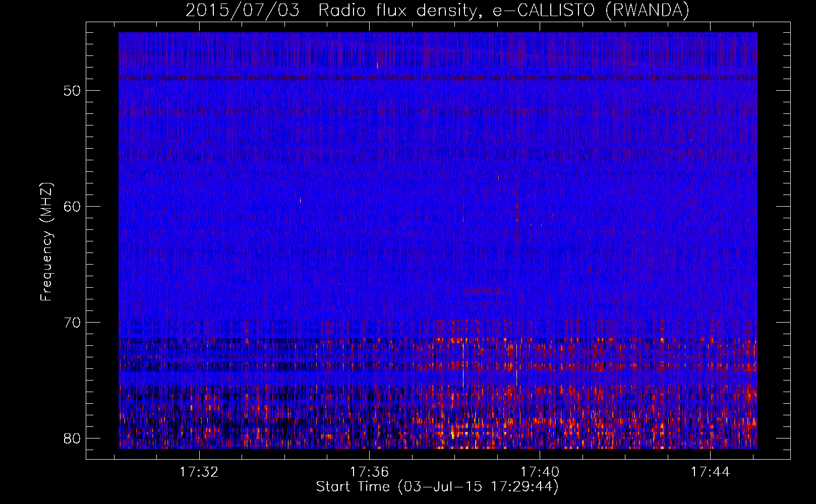This screenshot has height=504, width=816.
Task: Click the 'Frequency (MHZ)' axis label
Action: pyautogui.click(x=46, y=242)
